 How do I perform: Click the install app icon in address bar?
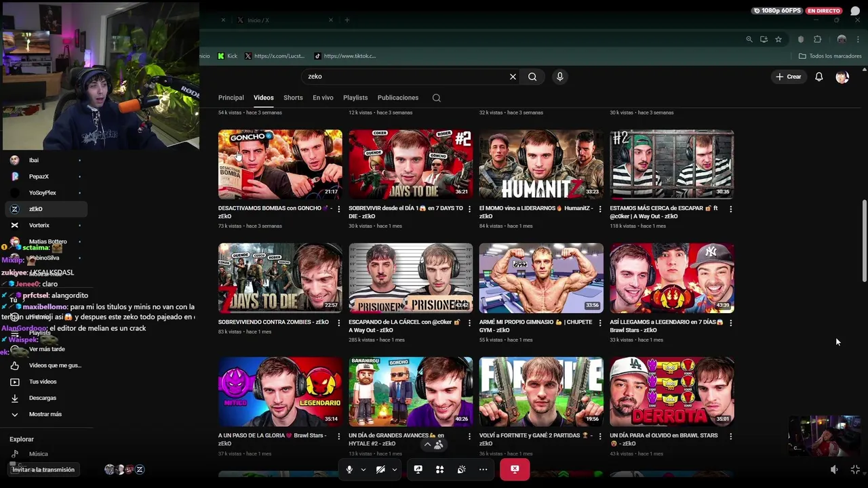pos(764,39)
